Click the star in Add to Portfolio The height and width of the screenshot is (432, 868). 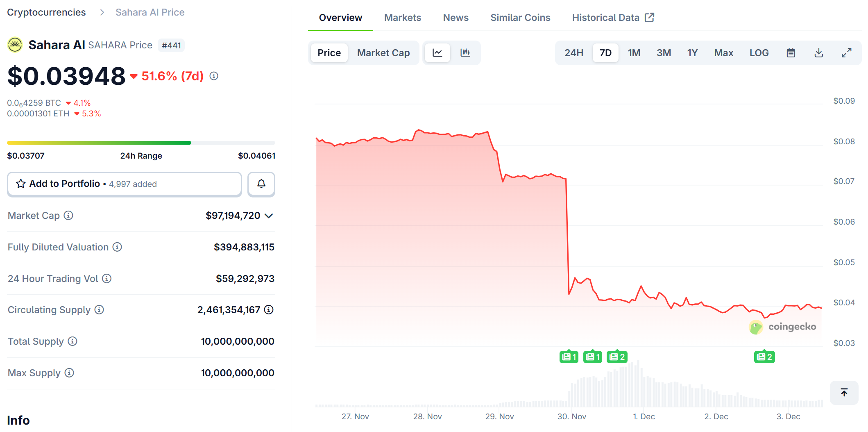[x=20, y=184]
